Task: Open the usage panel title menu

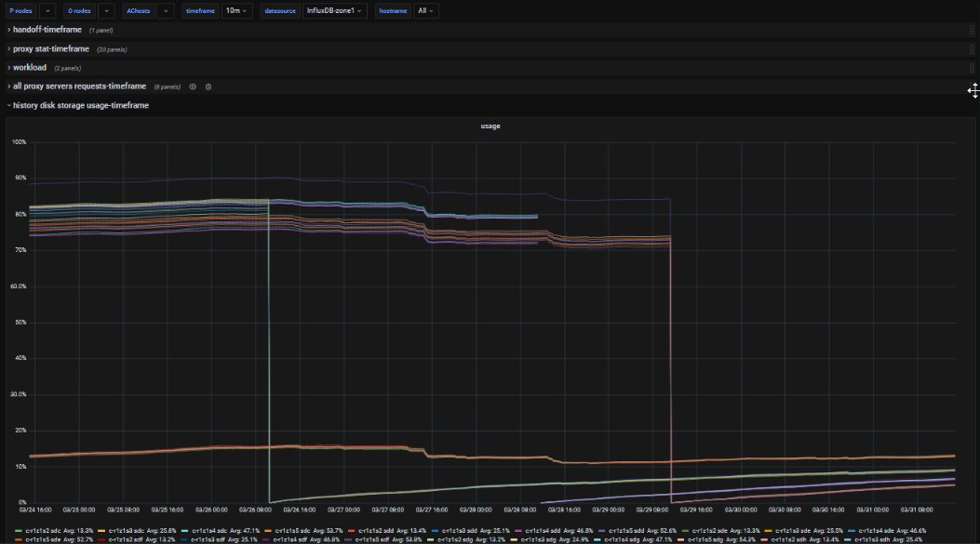Action: (x=490, y=126)
